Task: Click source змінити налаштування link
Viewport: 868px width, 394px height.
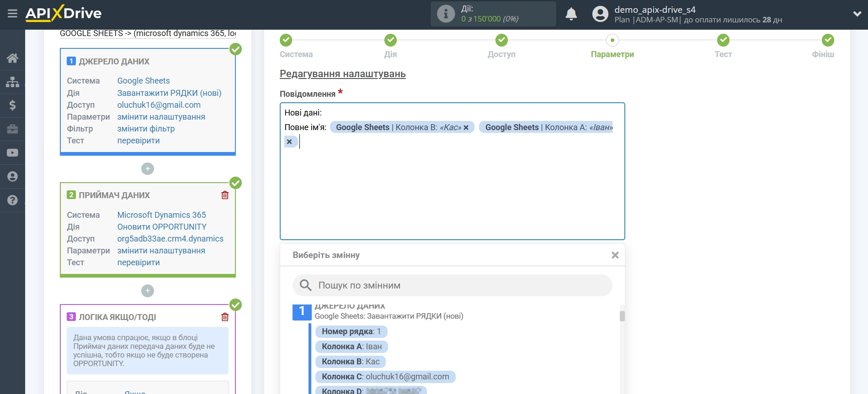Action: coord(161,117)
